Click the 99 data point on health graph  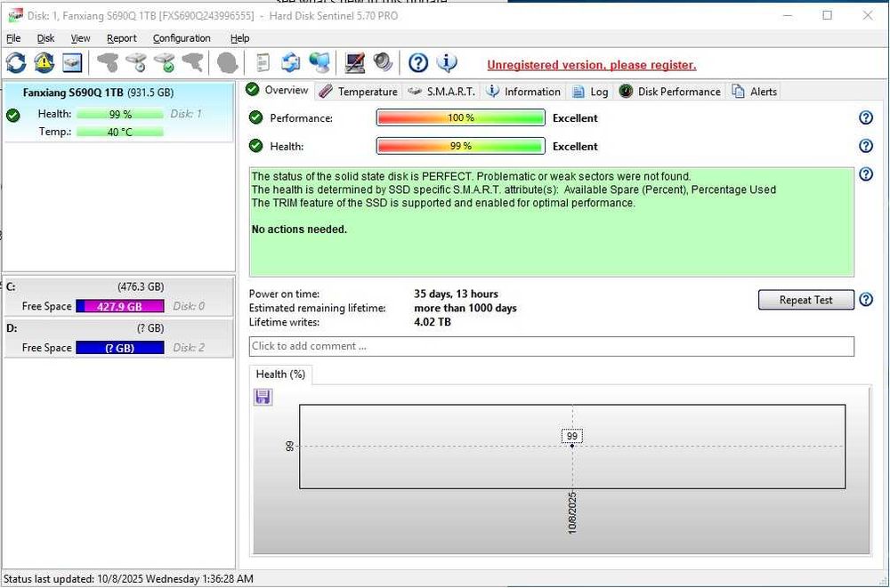pos(572,446)
